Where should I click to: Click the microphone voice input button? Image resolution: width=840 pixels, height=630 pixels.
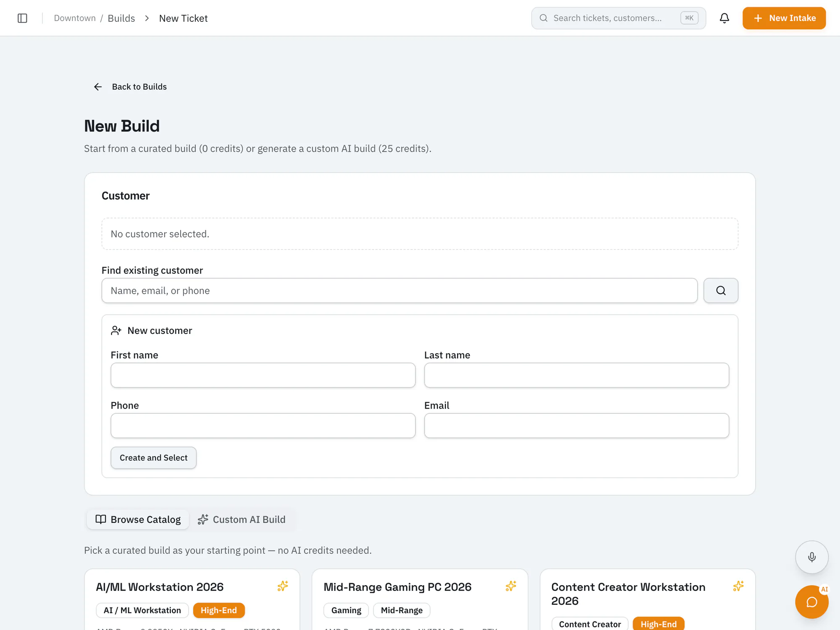811,557
